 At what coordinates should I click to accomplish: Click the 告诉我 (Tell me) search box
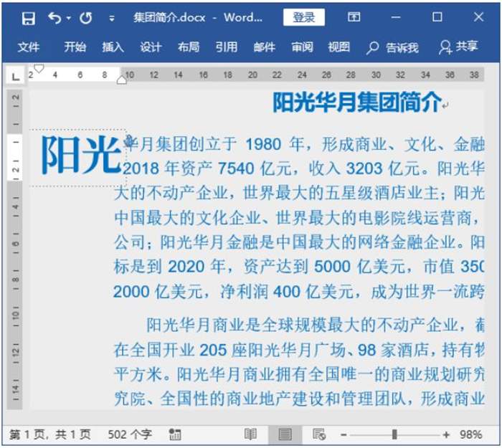click(393, 47)
